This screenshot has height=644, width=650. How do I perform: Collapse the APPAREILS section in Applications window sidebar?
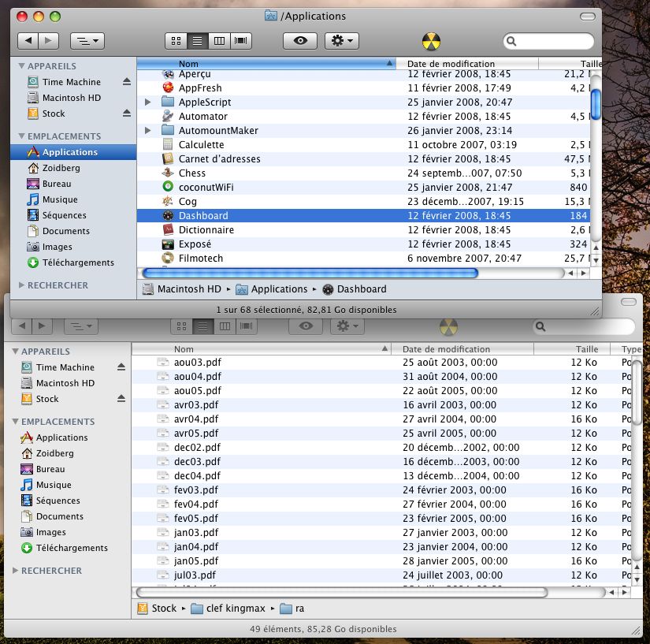click(21, 66)
